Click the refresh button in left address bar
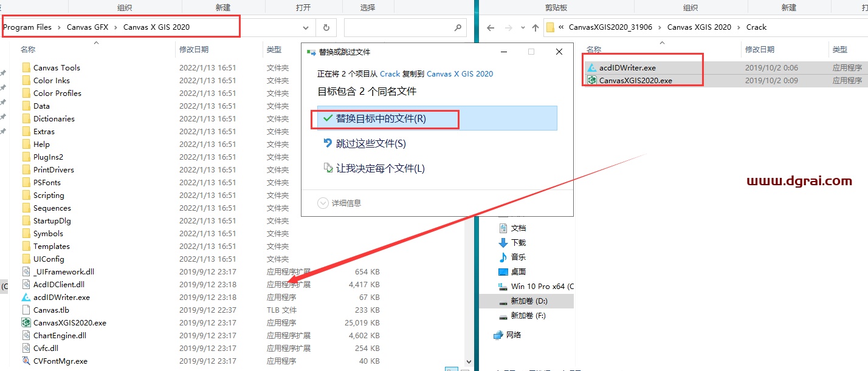868x371 pixels. [x=326, y=28]
